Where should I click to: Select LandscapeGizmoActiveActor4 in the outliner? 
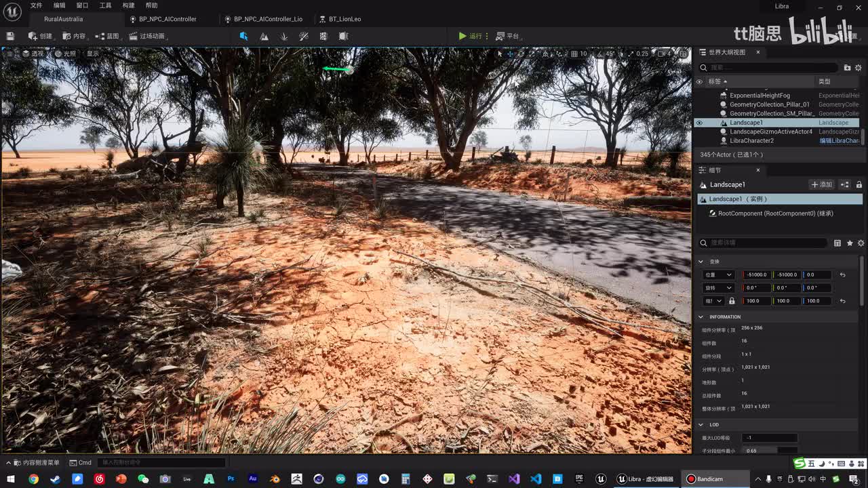[x=771, y=131]
